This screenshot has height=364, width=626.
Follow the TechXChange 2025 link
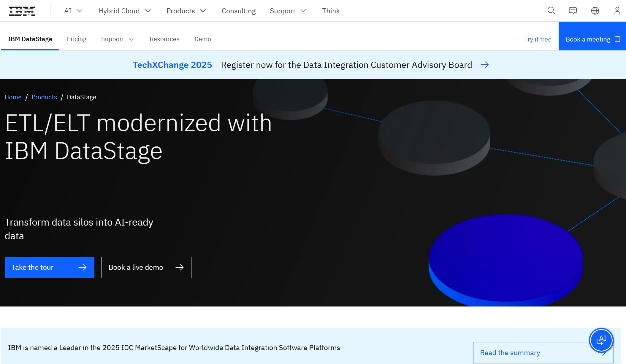click(172, 65)
